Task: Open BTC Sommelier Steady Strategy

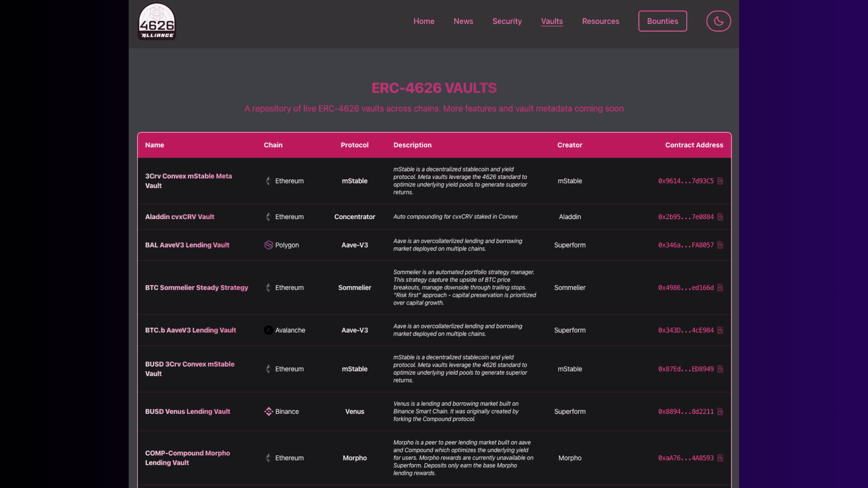Action: (197, 287)
